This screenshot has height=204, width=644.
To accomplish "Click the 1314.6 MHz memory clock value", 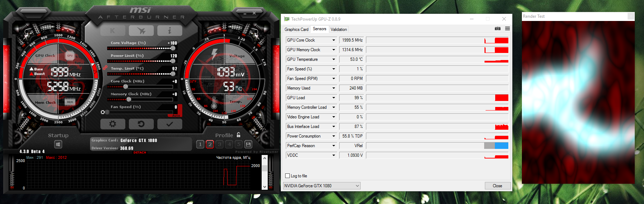I will click(x=352, y=50).
